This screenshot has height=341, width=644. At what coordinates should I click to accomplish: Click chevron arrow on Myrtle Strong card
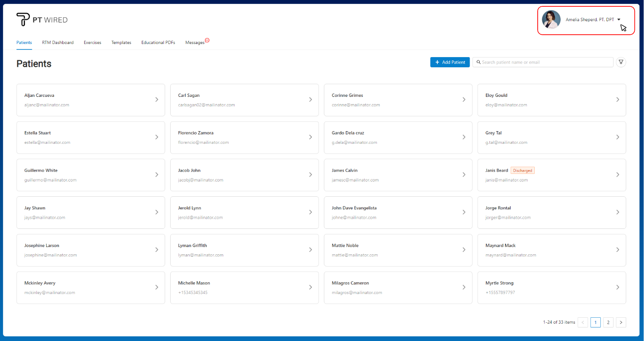(x=617, y=287)
